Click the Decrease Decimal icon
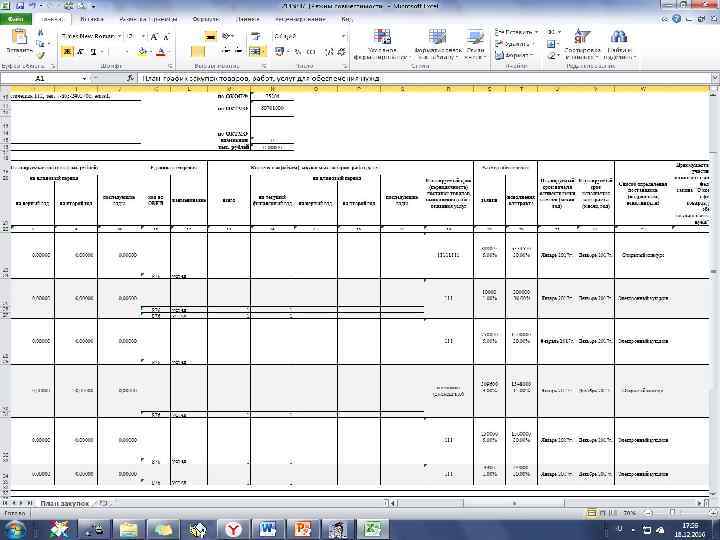 pos(342,51)
